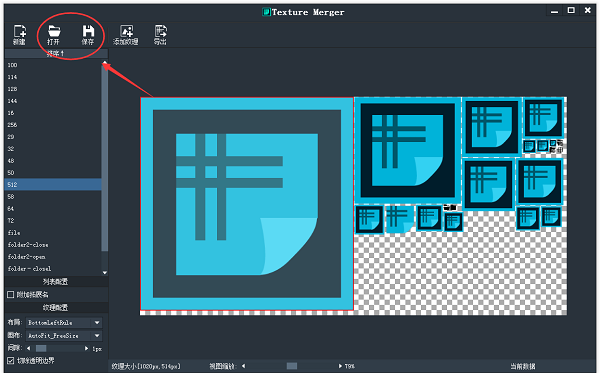
Task: Select the texture named 50 in the list
Action: point(53,173)
